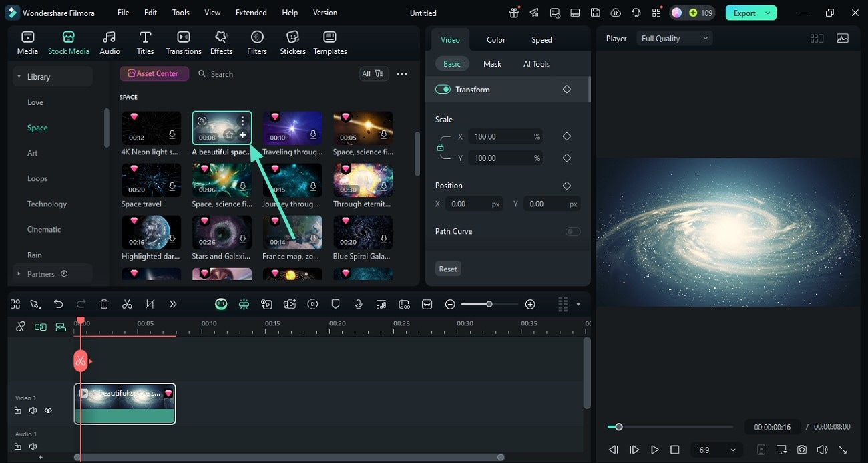This screenshot has width=868, height=463.
Task: Switch to the Effects tab
Action: (x=221, y=43)
